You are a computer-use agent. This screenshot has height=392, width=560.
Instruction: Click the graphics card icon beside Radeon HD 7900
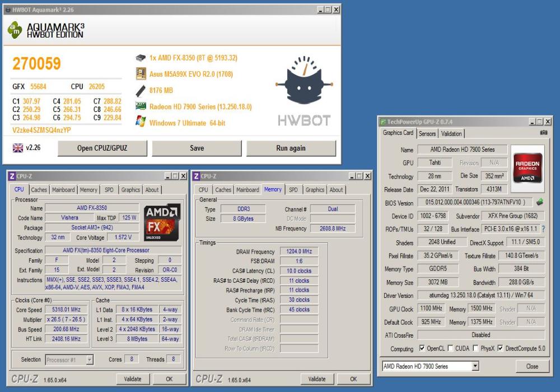(x=141, y=106)
